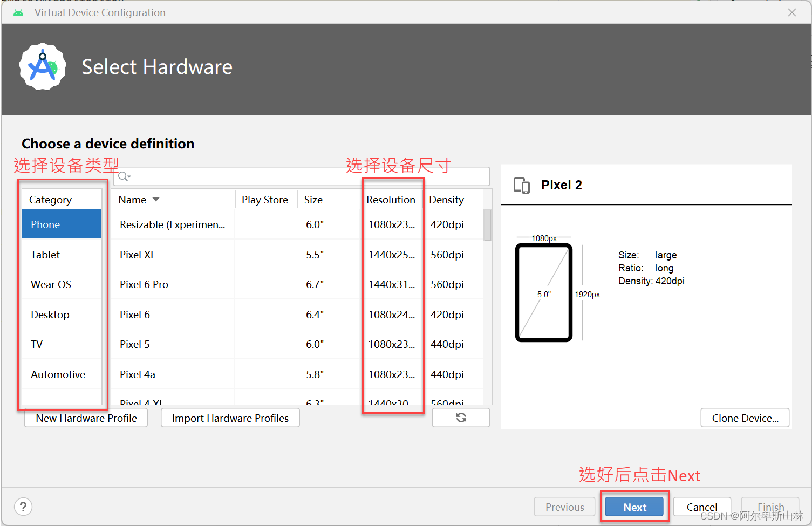Select the Pixel 6 device row

pyautogui.click(x=297, y=315)
